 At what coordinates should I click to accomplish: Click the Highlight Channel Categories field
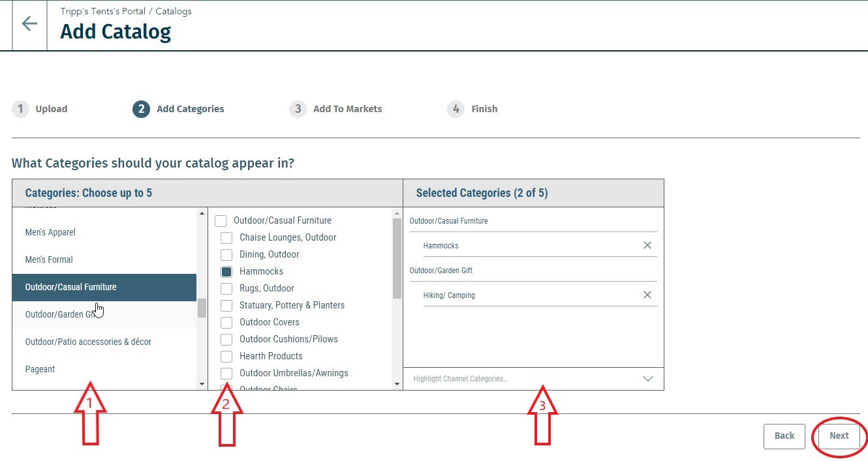533,379
